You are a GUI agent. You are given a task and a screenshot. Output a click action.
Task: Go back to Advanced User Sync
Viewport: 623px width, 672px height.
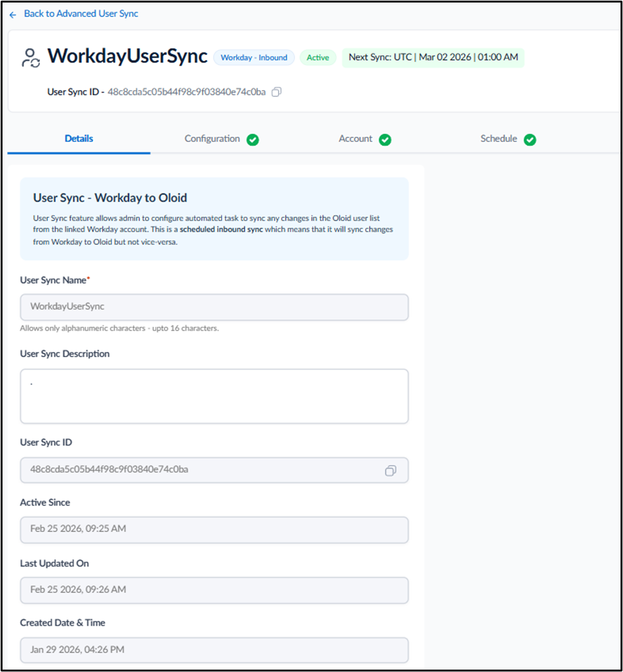pyautogui.click(x=81, y=14)
